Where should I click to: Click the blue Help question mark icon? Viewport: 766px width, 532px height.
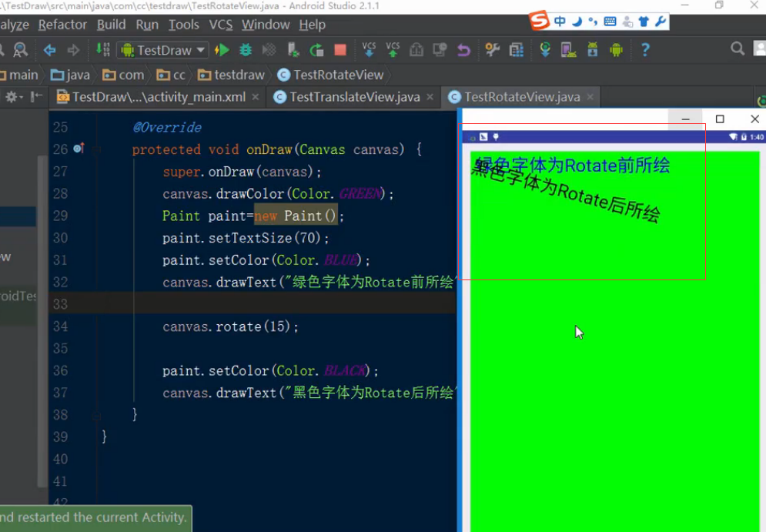pos(645,50)
